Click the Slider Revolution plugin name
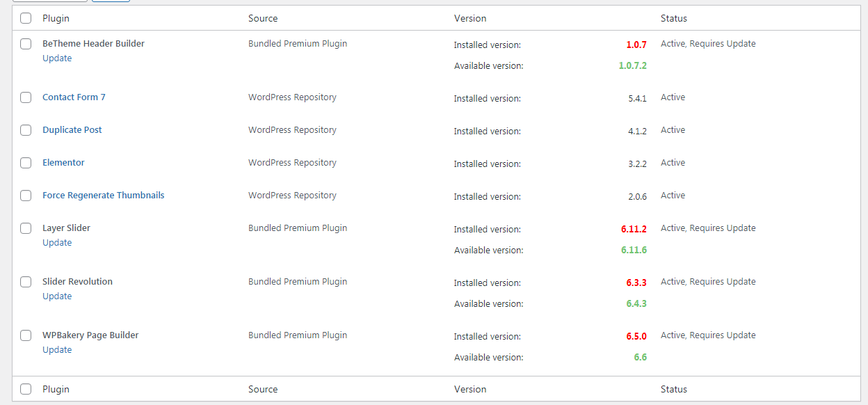This screenshot has width=868, height=405. point(77,282)
